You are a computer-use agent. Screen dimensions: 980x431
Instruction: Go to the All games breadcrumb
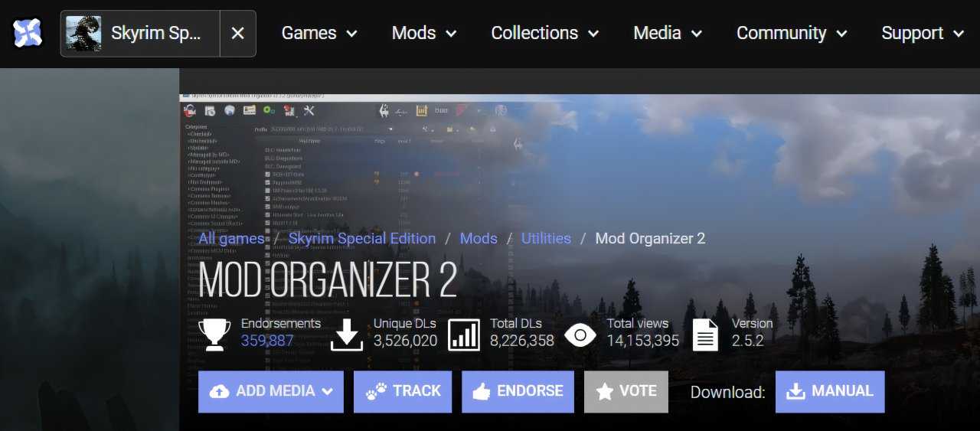[x=231, y=238]
